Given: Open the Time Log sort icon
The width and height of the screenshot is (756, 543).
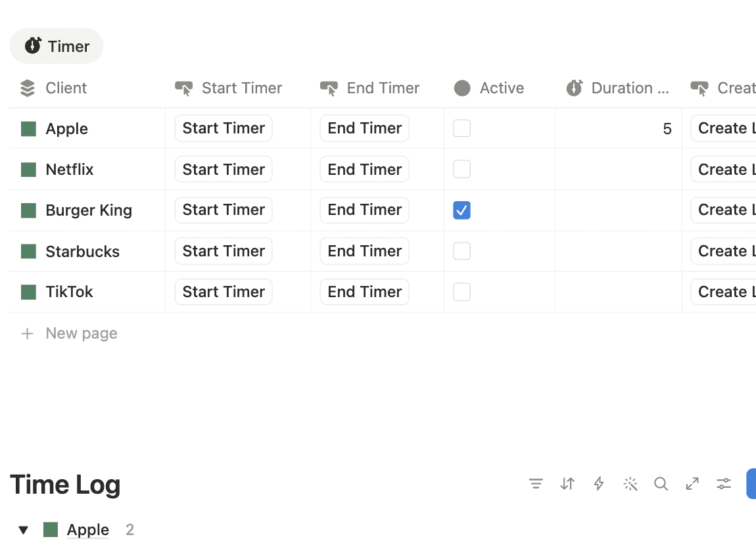Looking at the screenshot, I should tap(567, 483).
